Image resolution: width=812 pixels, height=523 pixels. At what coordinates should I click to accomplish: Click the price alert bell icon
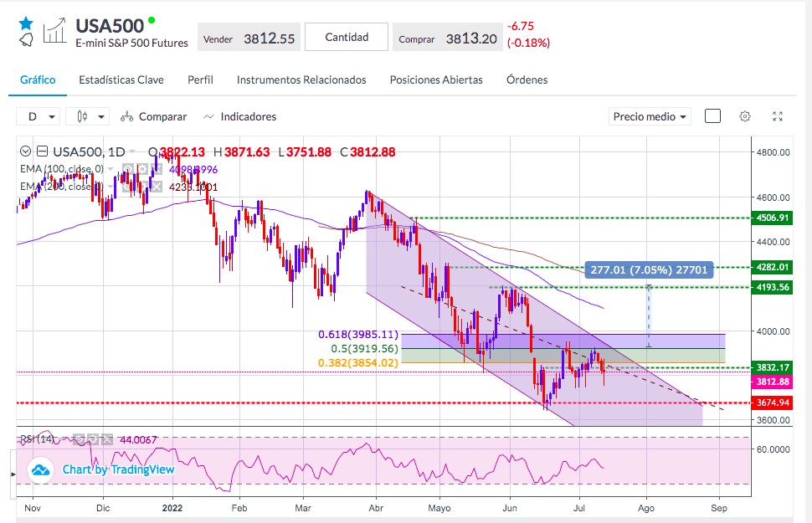[x=26, y=39]
